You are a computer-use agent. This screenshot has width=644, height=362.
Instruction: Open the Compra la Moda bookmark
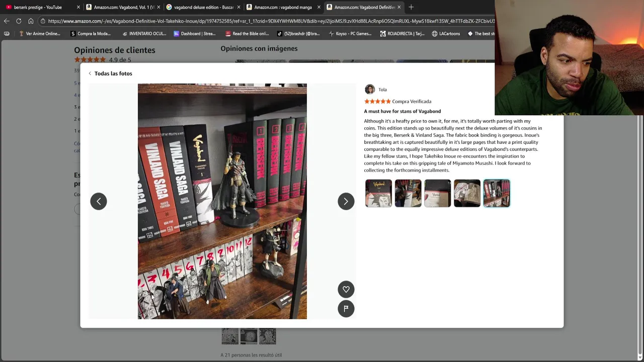(x=91, y=34)
